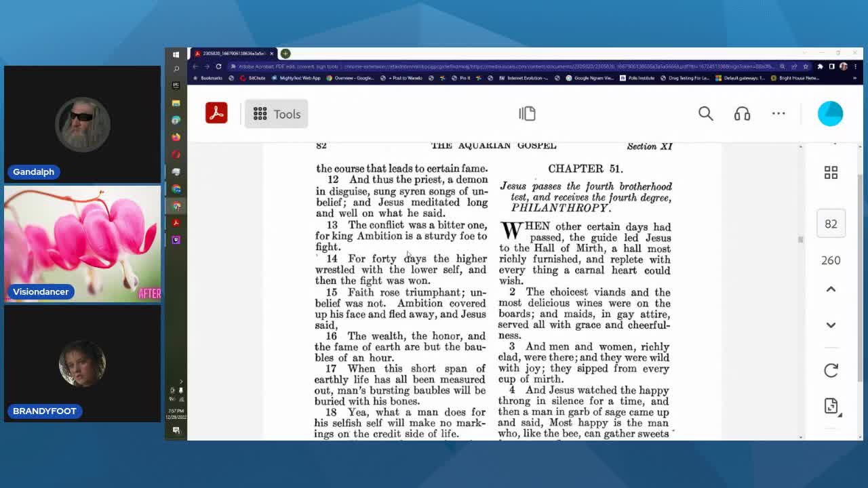868x488 pixels.
Task: Open a new browser tab with plus button
Action: point(285,54)
